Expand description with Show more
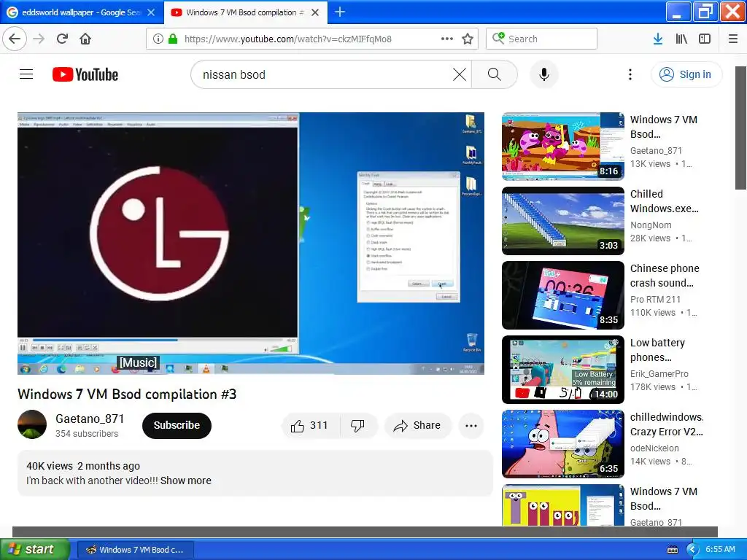747x560 pixels. (x=186, y=481)
